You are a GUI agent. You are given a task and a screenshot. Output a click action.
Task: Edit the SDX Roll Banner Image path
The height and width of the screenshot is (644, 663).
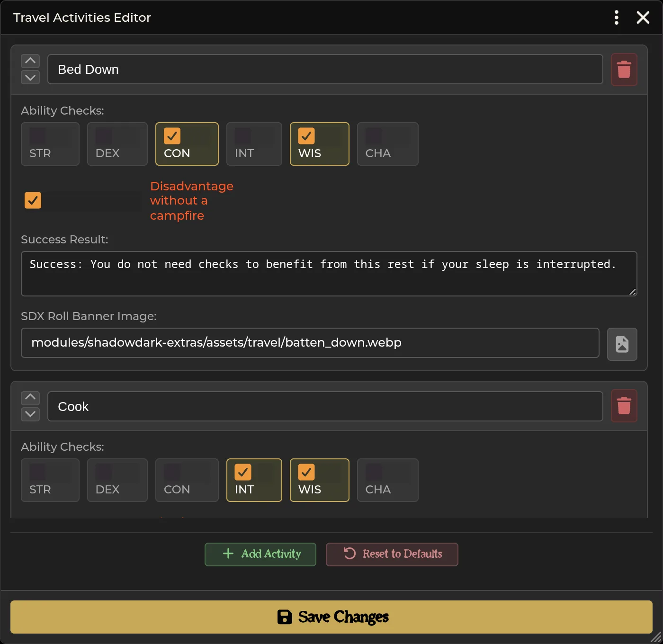pyautogui.click(x=310, y=343)
